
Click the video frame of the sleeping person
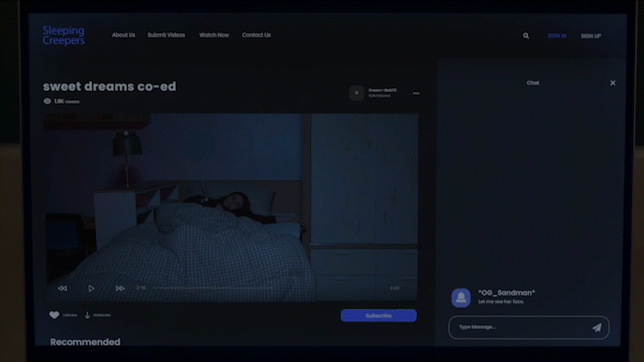pyautogui.click(x=231, y=207)
